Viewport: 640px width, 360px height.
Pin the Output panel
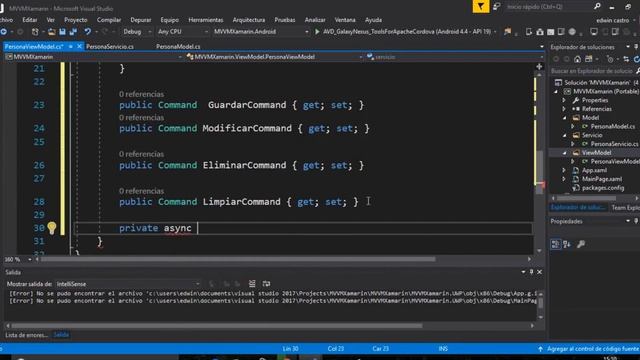click(x=531, y=272)
